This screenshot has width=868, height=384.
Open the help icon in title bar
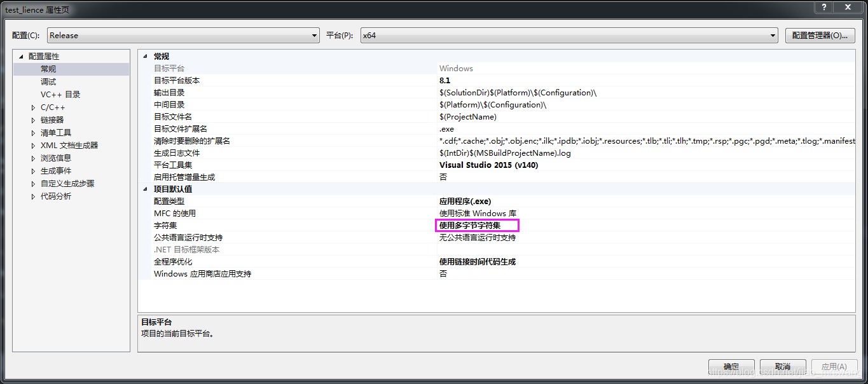tap(823, 7)
